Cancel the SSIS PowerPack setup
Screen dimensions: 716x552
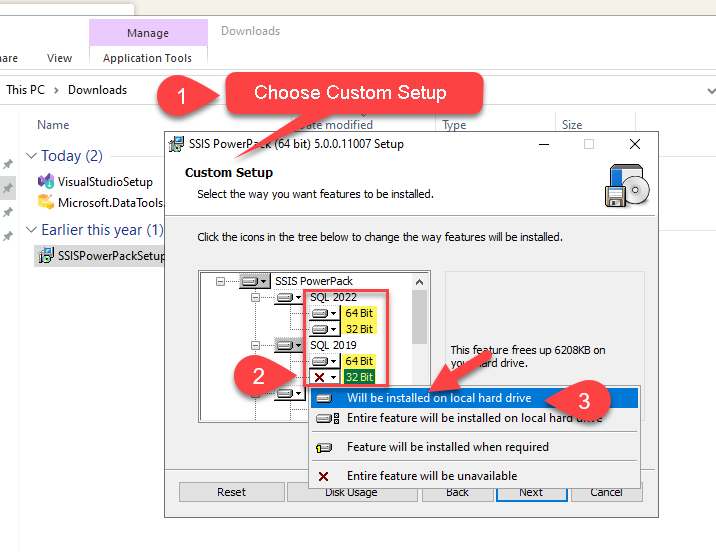[606, 494]
